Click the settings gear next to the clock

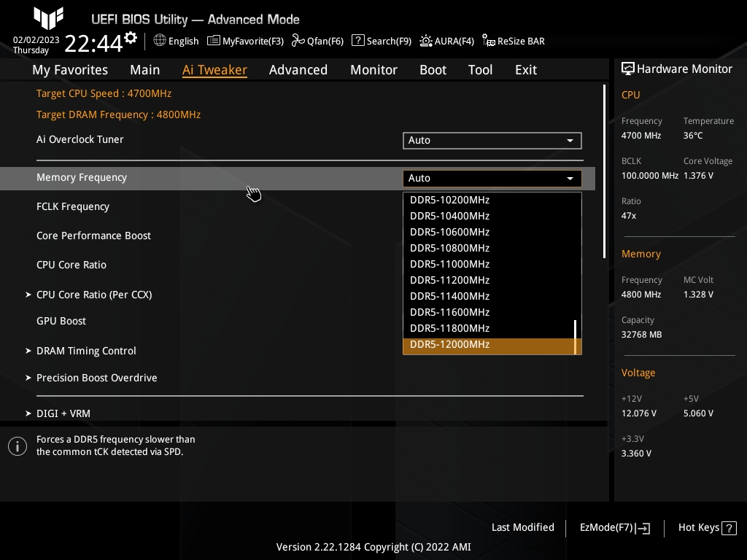[131, 38]
